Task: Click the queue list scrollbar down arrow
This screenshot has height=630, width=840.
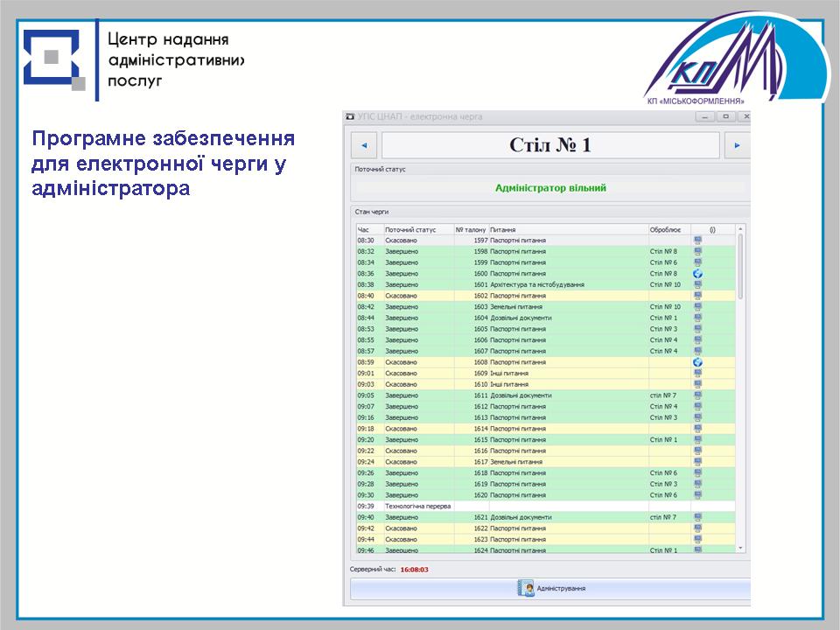Action: point(741,547)
